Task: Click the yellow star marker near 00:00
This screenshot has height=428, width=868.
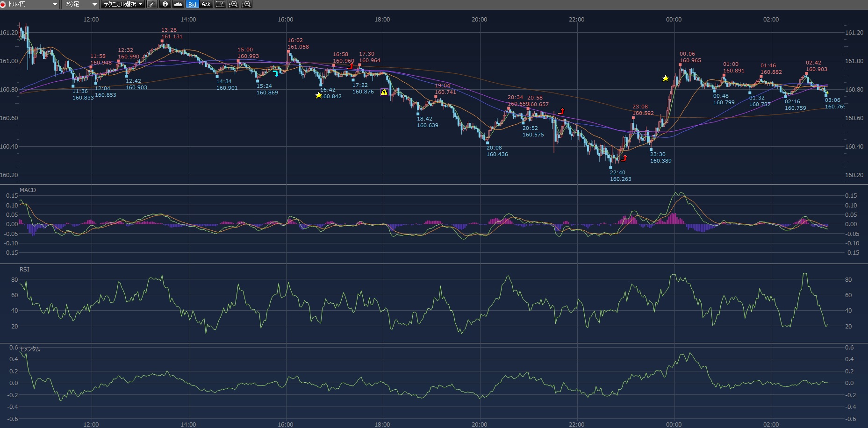Action: point(665,78)
